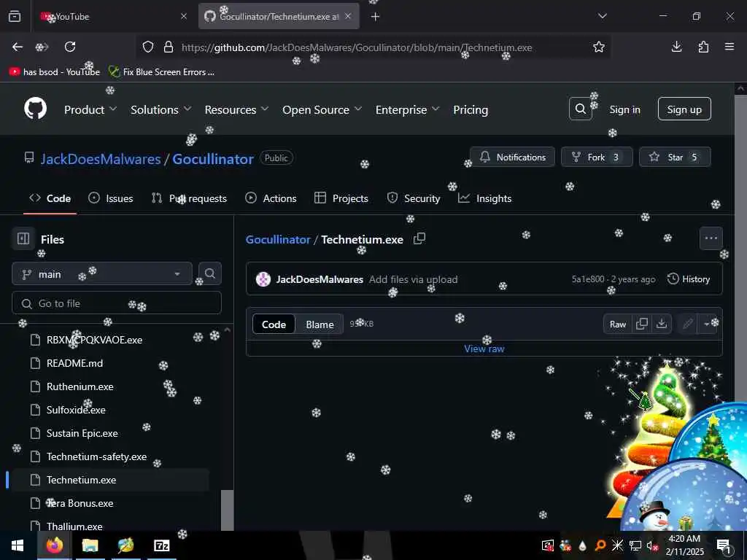Open File Explorer from taskbar
Image resolution: width=747 pixels, height=560 pixels.
[90, 545]
